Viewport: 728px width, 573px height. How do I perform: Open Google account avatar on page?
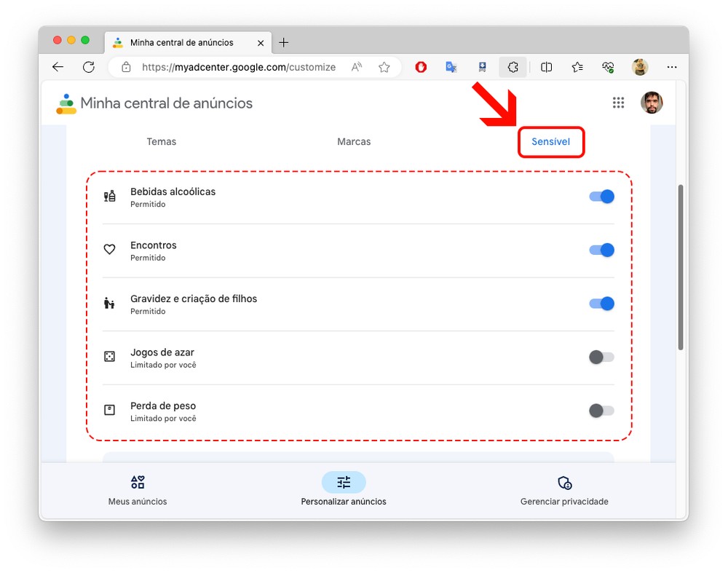coord(652,103)
